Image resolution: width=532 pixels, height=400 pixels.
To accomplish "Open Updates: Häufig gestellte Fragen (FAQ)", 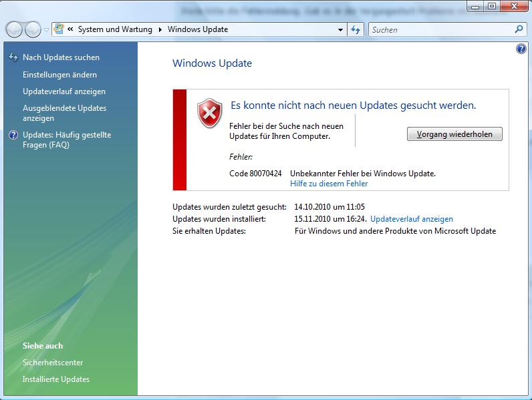I will 67,140.
